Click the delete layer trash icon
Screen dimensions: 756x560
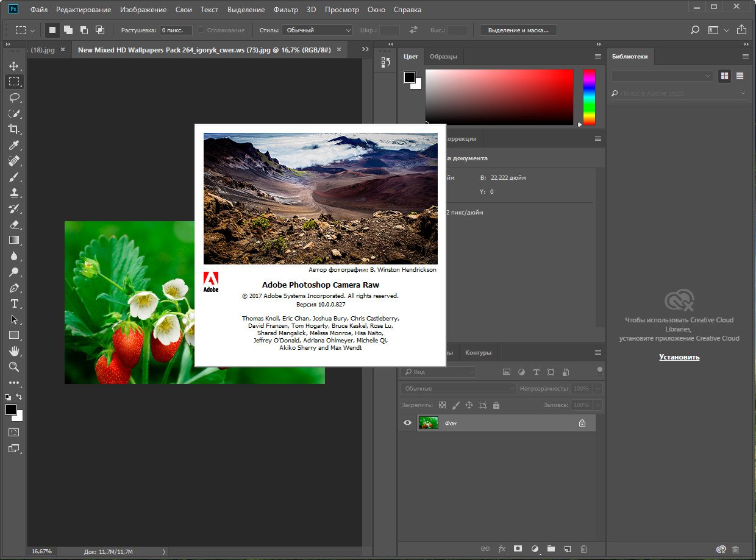coord(583,549)
